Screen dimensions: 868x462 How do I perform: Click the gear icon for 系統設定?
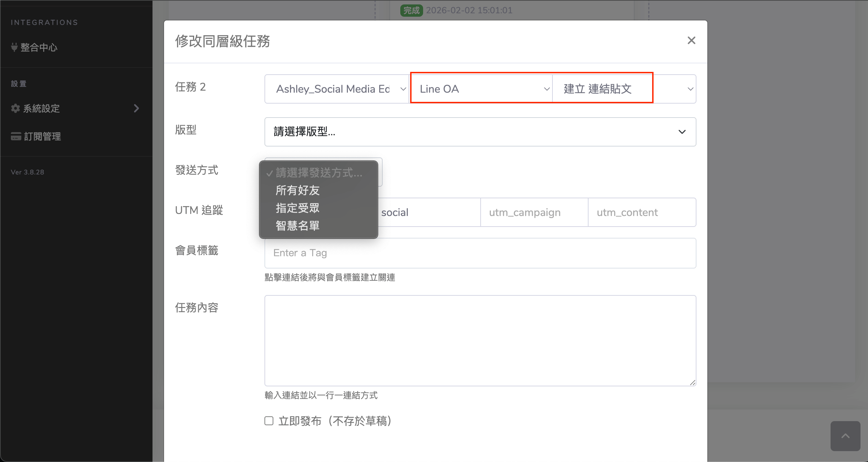pos(15,108)
